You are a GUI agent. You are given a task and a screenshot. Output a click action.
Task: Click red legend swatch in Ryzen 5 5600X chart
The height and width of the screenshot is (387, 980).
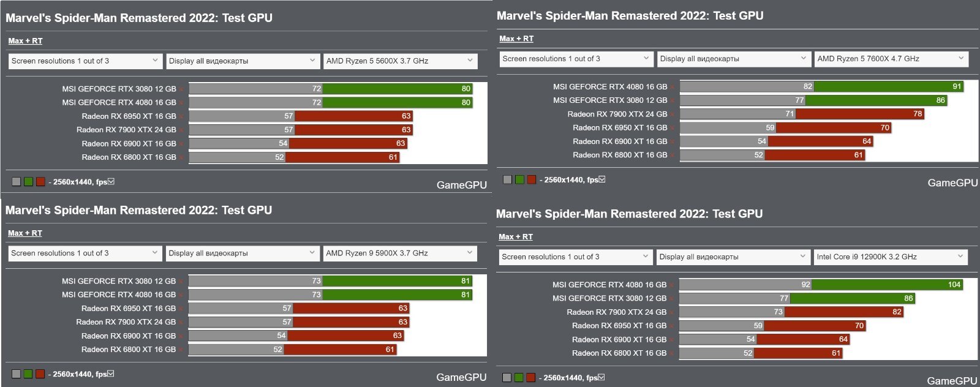[x=40, y=182]
